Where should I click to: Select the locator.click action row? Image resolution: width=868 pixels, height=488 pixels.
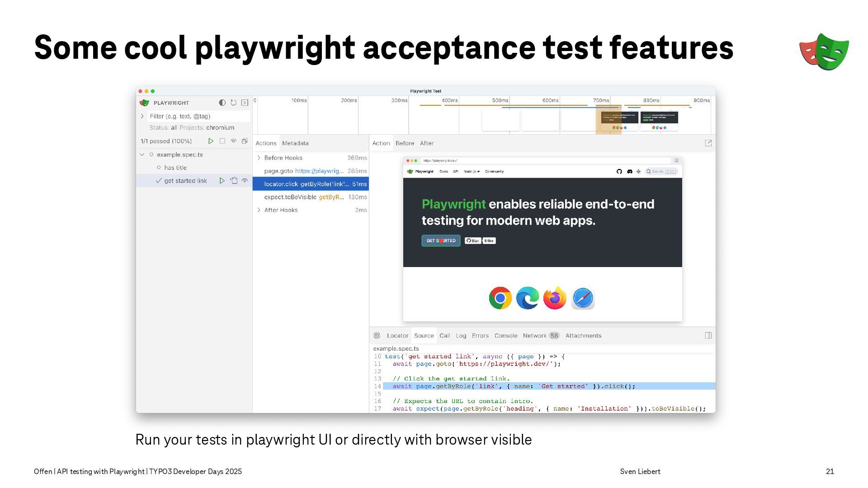[x=311, y=184]
